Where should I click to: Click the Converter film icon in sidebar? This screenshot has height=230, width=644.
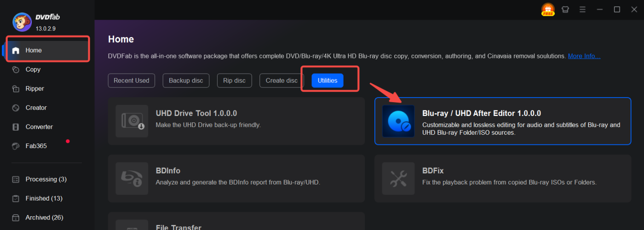[x=16, y=127]
